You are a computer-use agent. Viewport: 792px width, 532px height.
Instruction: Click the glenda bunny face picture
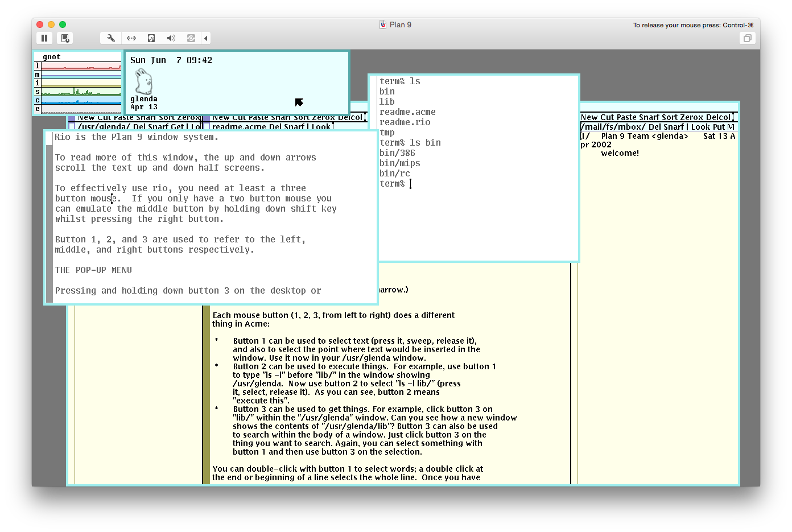tap(143, 81)
